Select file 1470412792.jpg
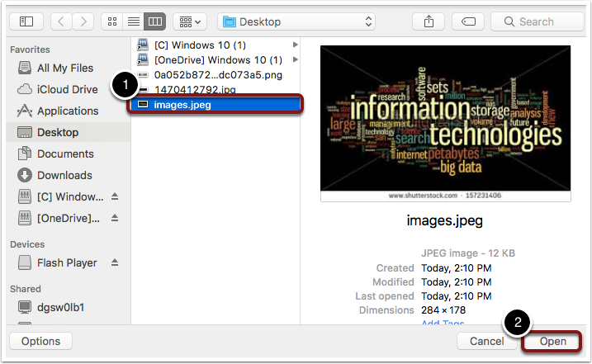The image size is (592, 364). [216, 89]
